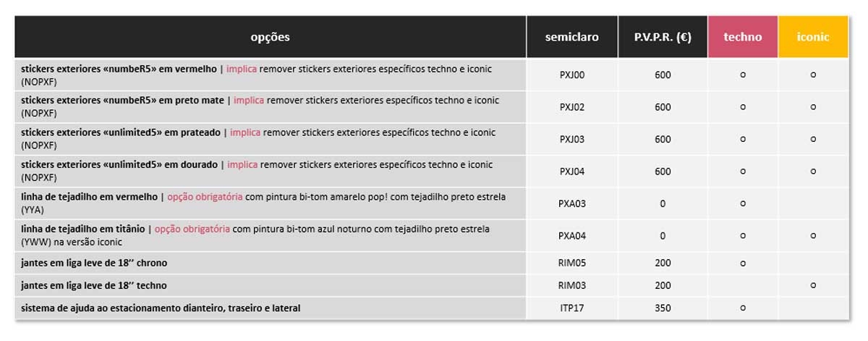
Task: Click "opção obrigatória" in the titânio row
Action: click(192, 229)
